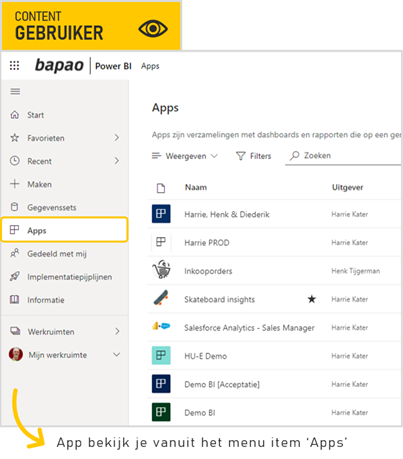The width and height of the screenshot is (403, 459).
Task: Open the Weergeven dropdown
Action: coord(185,156)
